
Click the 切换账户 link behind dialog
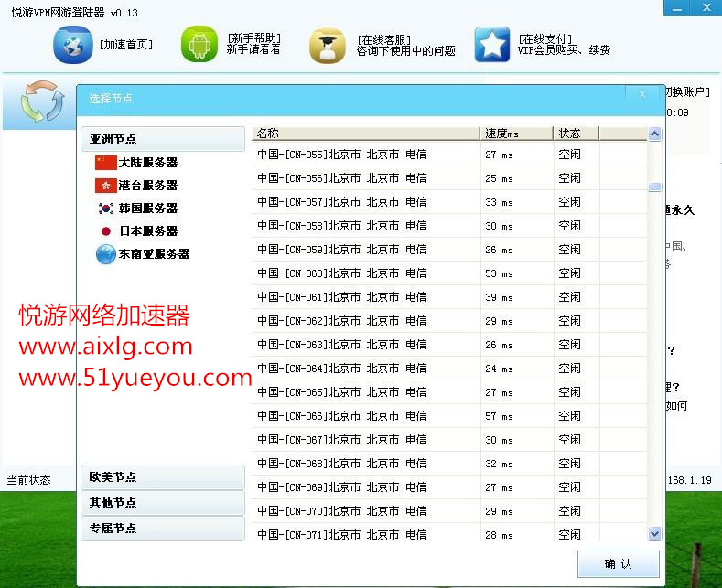[687, 92]
